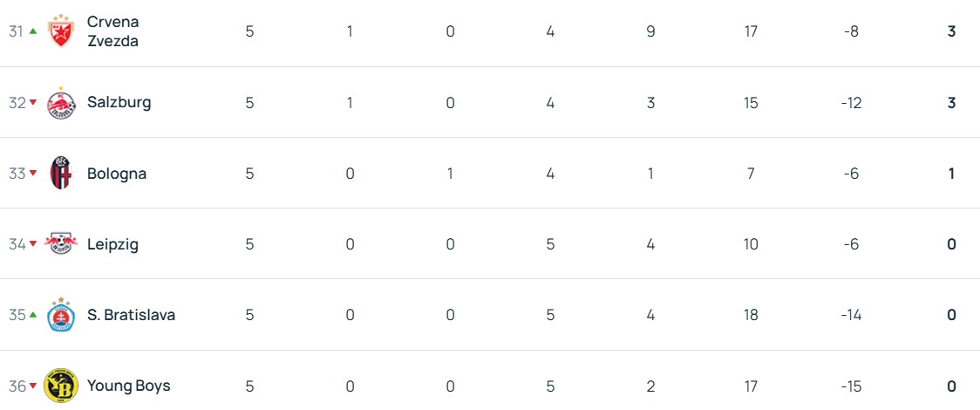The height and width of the screenshot is (410, 980).
Task: Open the S. Bratislava team page
Action: [x=131, y=315]
